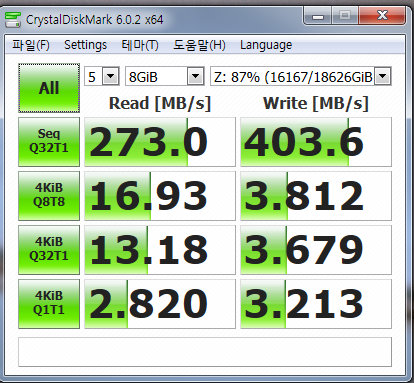Select the 4KiB Q8T8 write value 3.812

click(x=316, y=196)
